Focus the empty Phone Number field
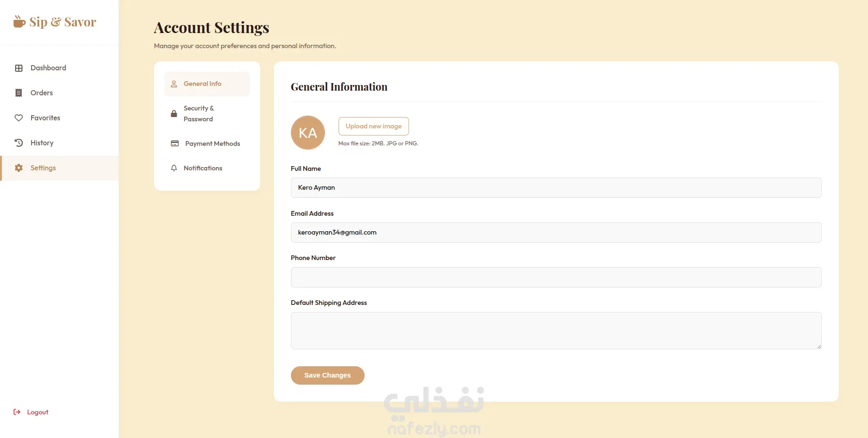This screenshot has height=438, width=868. [556, 277]
